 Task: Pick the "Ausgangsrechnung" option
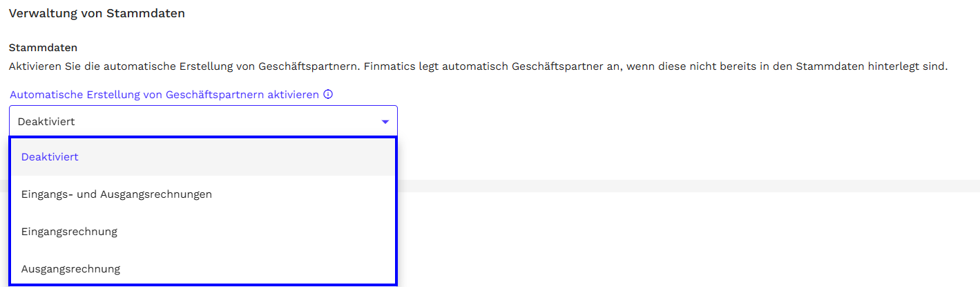(70, 269)
